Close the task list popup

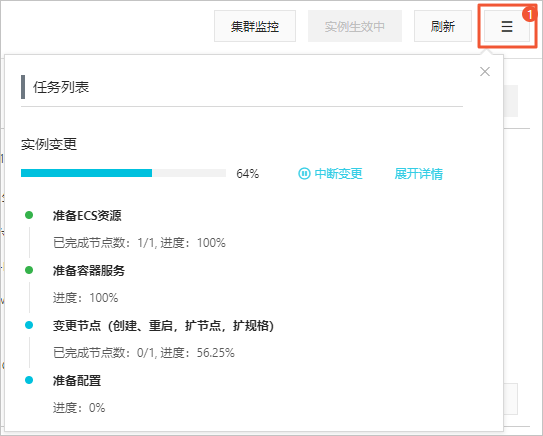[x=485, y=72]
